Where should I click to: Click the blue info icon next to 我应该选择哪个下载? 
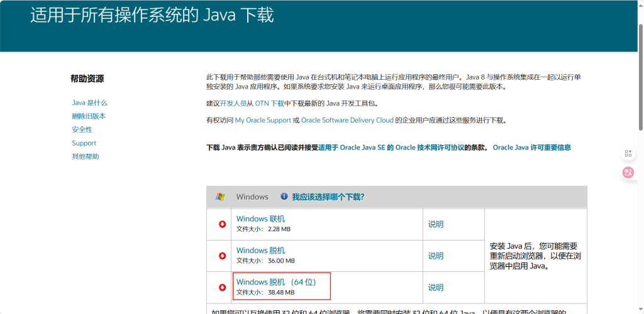click(x=284, y=197)
